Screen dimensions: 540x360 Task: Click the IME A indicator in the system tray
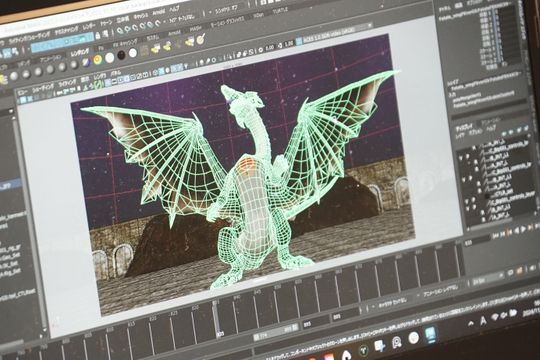[x=483, y=320]
